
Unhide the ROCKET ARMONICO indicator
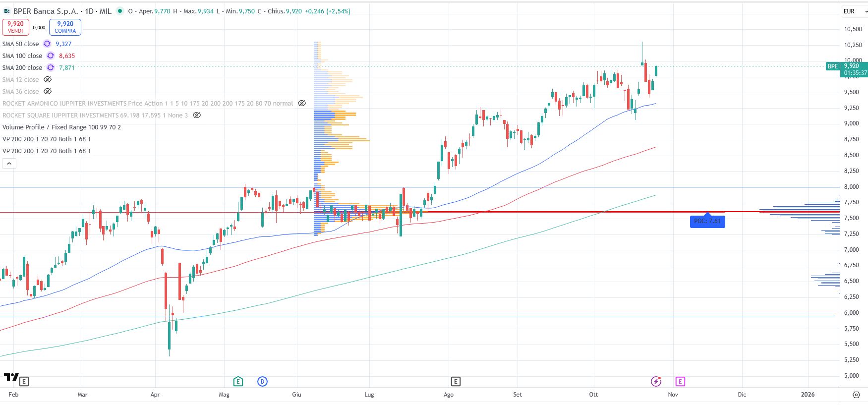[x=301, y=103]
